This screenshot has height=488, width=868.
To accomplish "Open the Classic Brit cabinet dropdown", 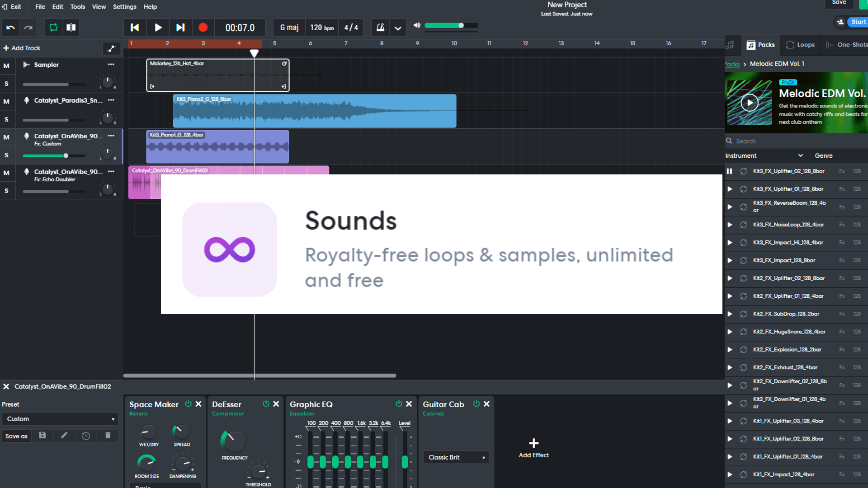I will pyautogui.click(x=456, y=457).
